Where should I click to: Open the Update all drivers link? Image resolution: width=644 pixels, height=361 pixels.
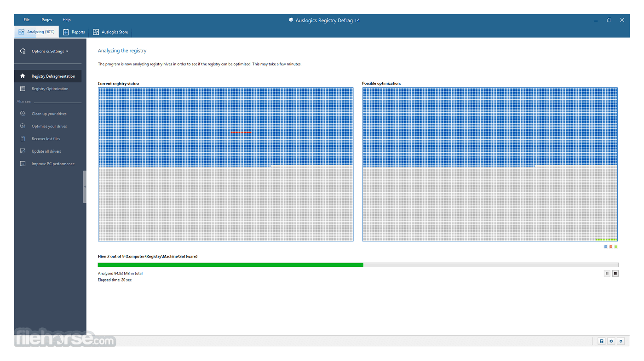coord(46,151)
